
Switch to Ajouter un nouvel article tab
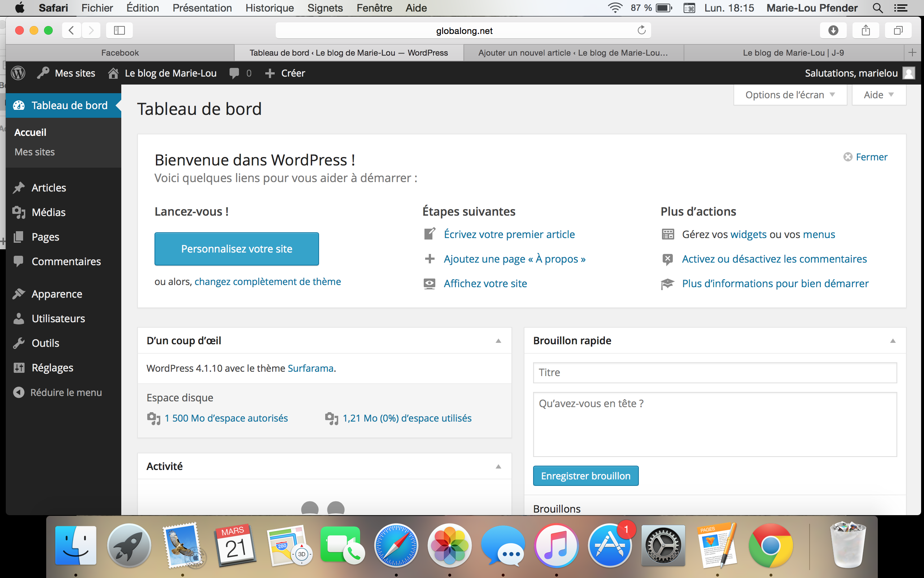click(574, 53)
